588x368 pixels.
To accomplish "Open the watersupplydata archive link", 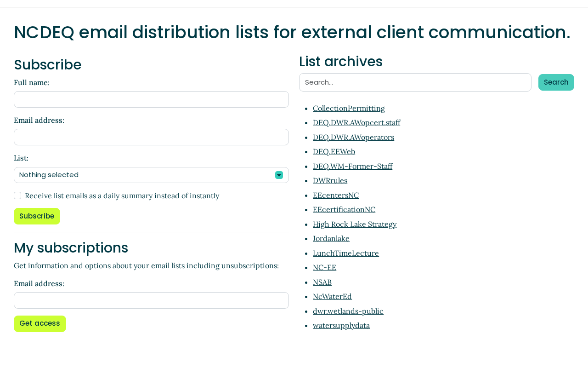I will pyautogui.click(x=341, y=325).
